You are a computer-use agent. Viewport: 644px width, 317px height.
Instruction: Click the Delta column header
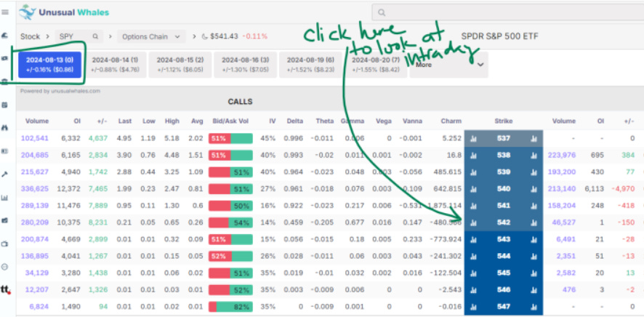[x=295, y=121]
